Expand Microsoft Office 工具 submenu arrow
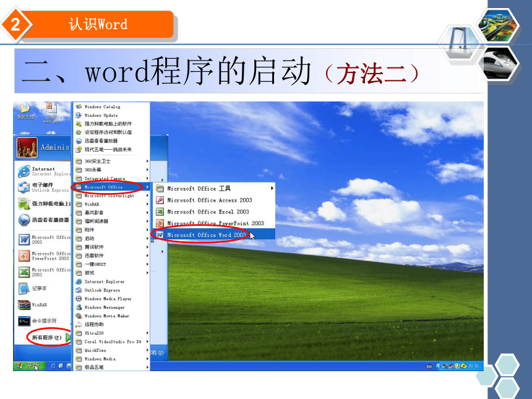 click(272, 188)
